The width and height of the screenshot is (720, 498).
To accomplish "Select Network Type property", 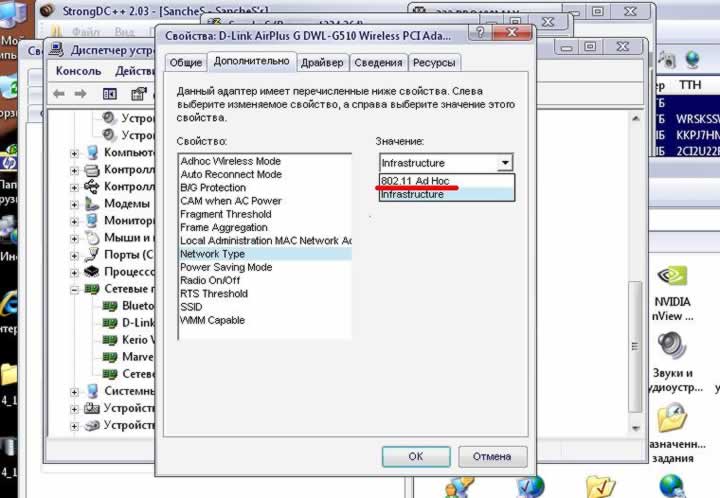I will pyautogui.click(x=265, y=254).
